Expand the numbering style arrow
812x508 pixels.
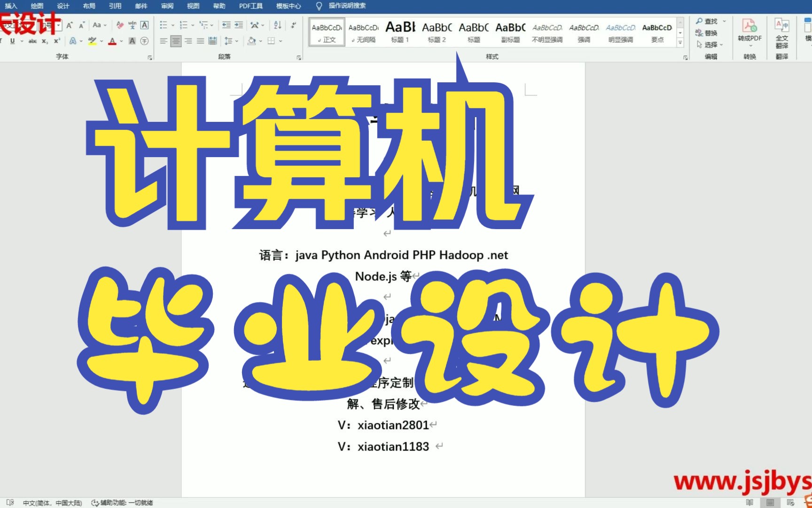193,25
